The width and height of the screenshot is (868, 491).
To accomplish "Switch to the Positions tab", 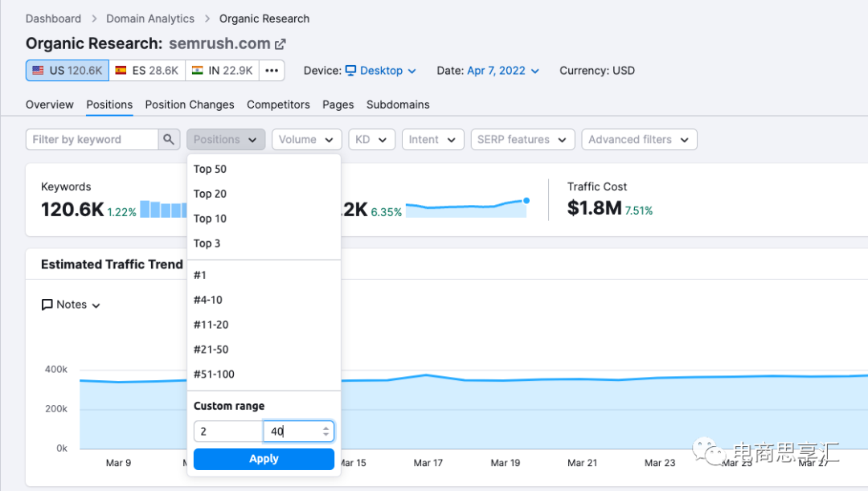I will point(109,104).
